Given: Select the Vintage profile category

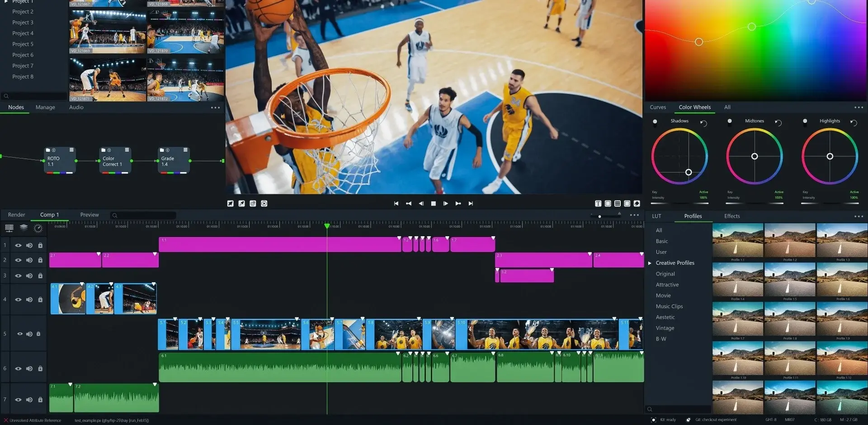Looking at the screenshot, I should [x=665, y=328].
